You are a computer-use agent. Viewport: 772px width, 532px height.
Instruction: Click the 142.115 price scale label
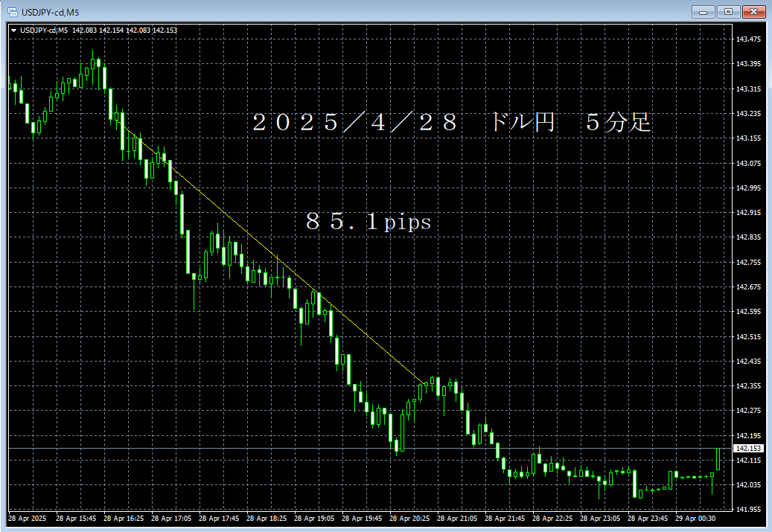click(x=748, y=460)
